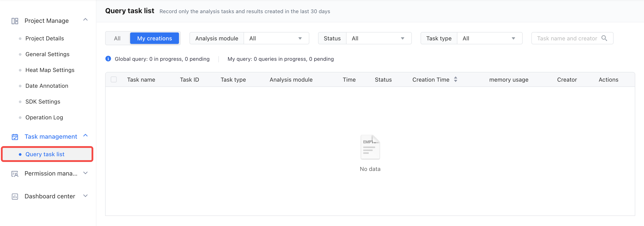This screenshot has height=226, width=644.
Task: Click the Project Manage layout icon
Action: click(15, 21)
